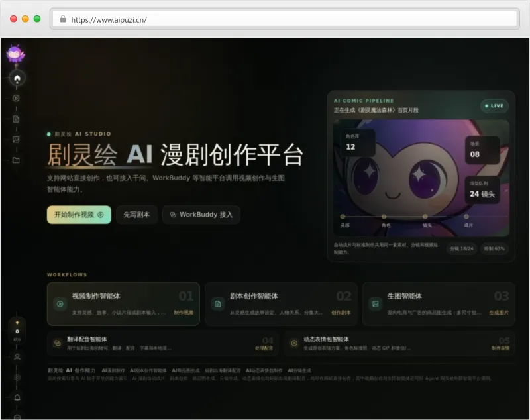
Task: Click the 动态表情包智能体 card icon
Action: click(x=294, y=343)
